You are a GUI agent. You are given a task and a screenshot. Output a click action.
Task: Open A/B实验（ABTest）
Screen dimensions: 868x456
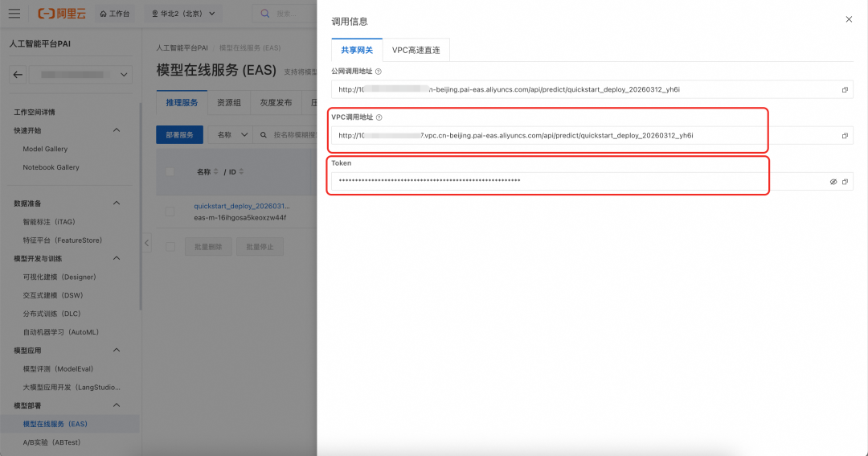tap(51, 442)
